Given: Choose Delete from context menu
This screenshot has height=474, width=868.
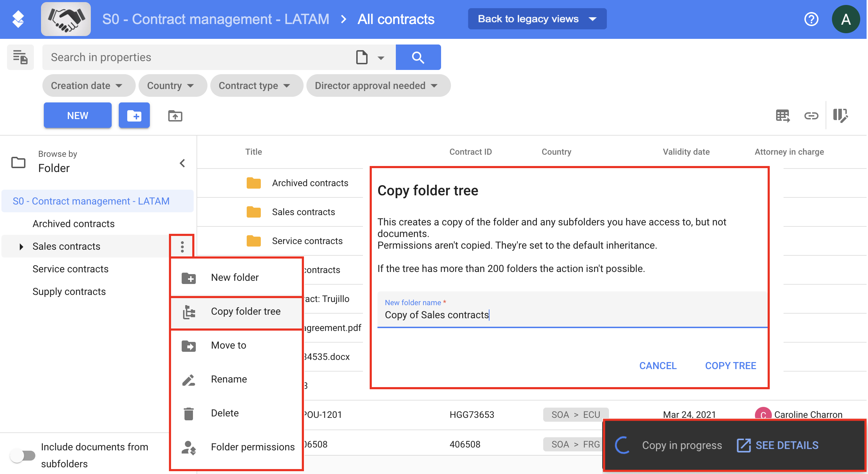Looking at the screenshot, I should coord(236,413).
